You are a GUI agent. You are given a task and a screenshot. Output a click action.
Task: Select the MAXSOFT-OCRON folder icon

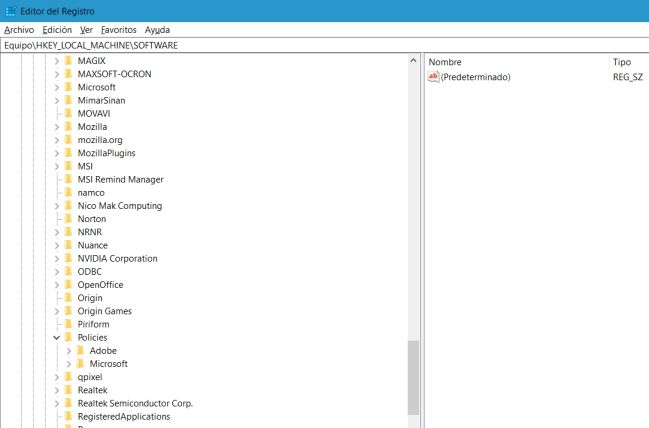(x=69, y=74)
